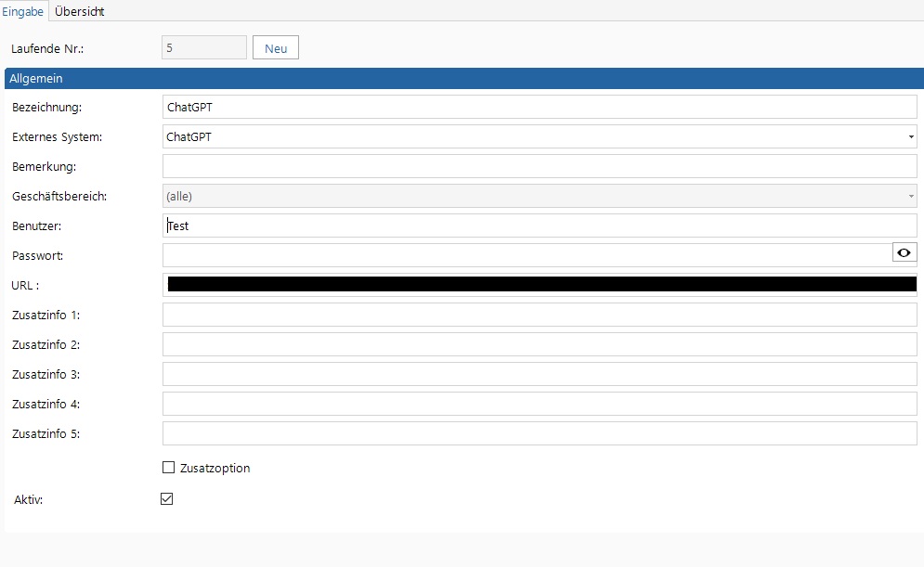Expand the Geschäftsbereich dropdown arrow
The height and width of the screenshot is (567, 924).
[910, 196]
